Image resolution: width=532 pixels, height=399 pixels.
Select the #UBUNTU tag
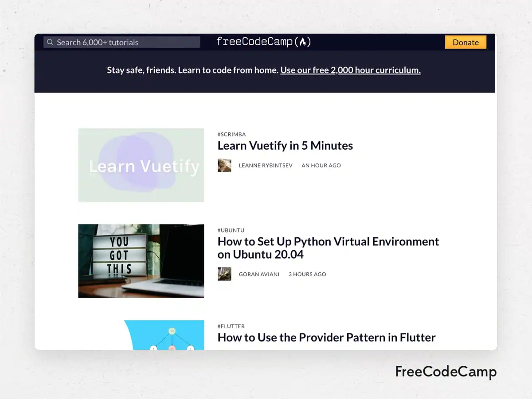(231, 230)
